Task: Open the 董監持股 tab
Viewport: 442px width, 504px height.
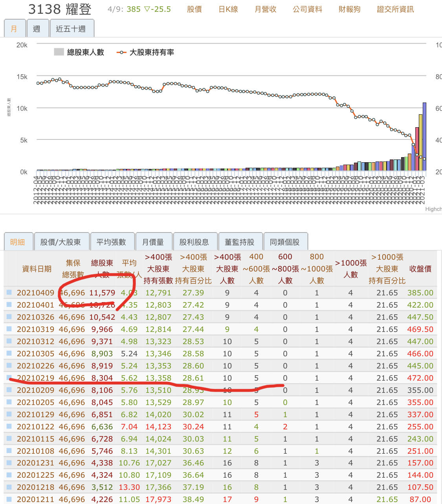Action: pos(239,242)
